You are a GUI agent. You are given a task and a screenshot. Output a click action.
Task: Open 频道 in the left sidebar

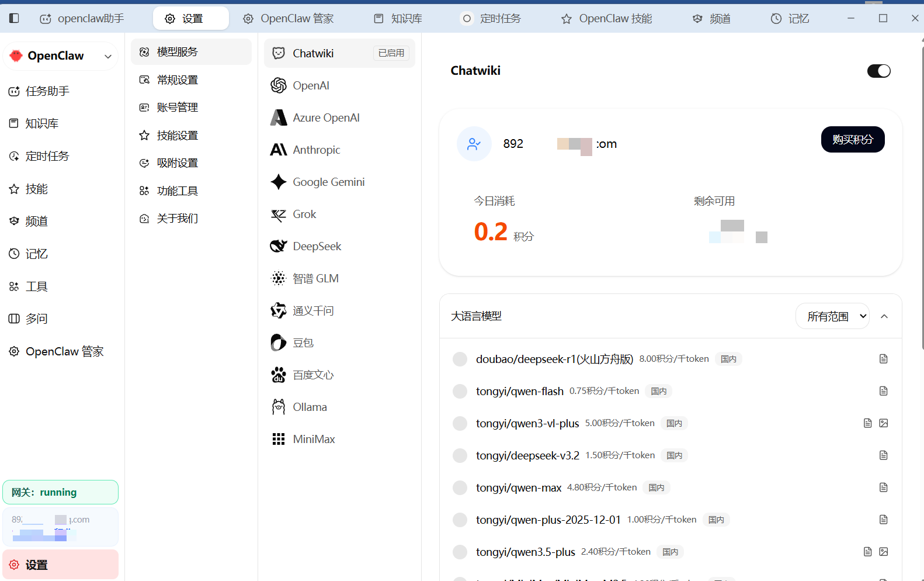pyautogui.click(x=61, y=221)
